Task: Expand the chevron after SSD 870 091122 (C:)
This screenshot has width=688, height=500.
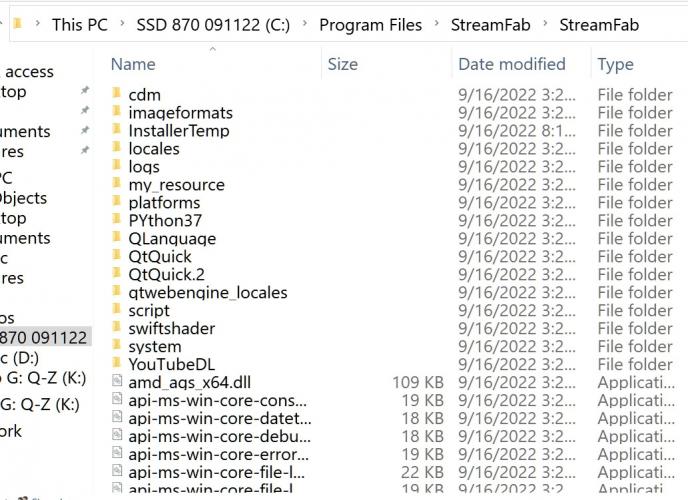Action: [305, 23]
